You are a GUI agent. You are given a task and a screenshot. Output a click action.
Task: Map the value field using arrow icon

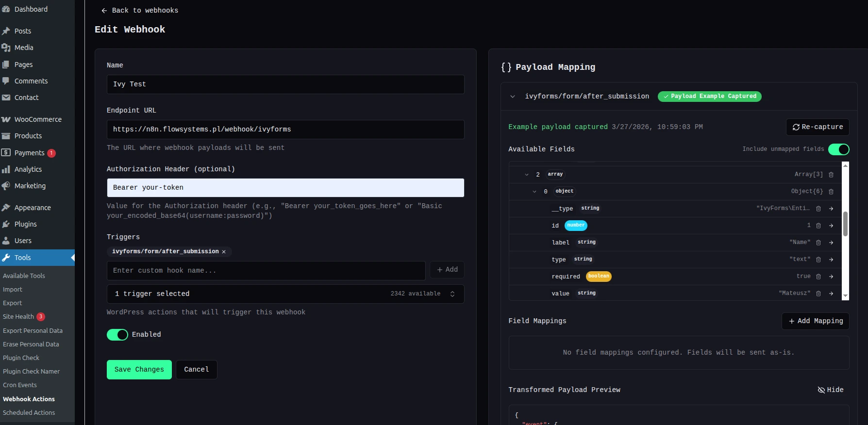coord(831,294)
